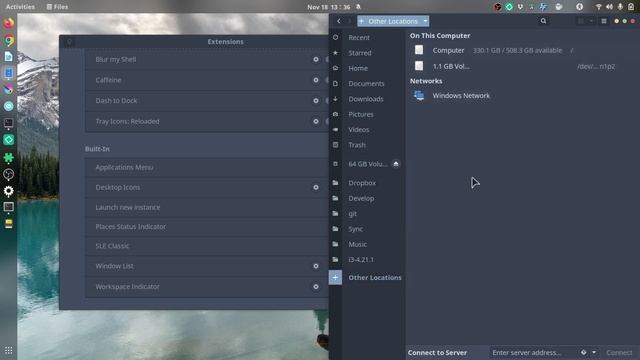Open Window List settings gear
The image size is (640, 360).
pos(316,266)
